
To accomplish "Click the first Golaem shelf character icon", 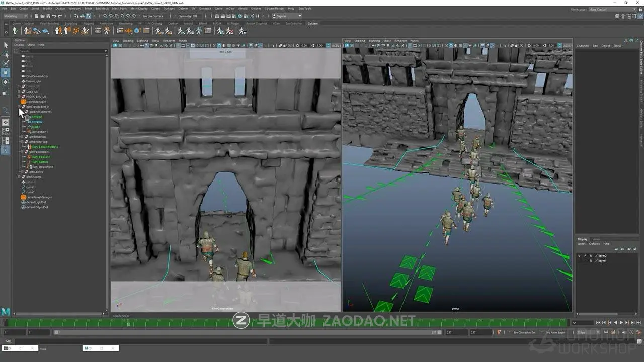I will click(14, 31).
